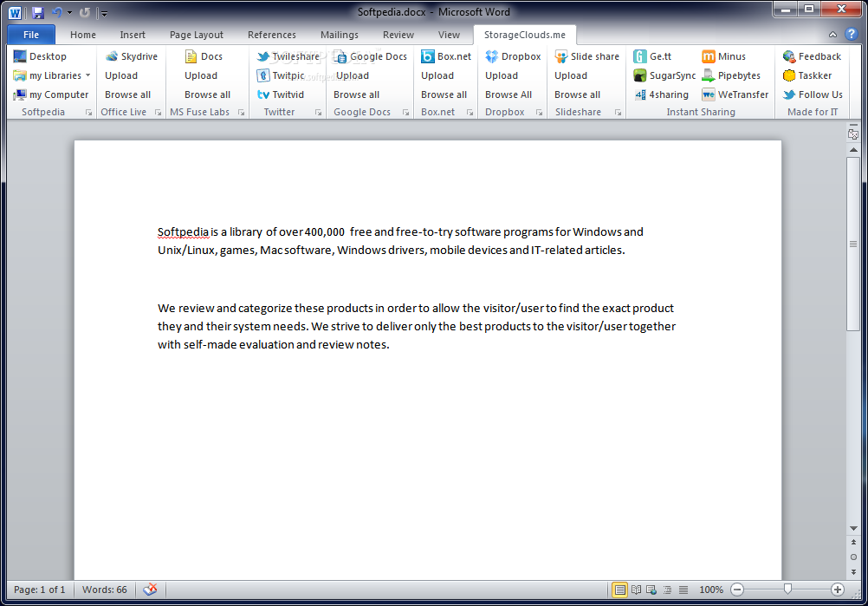This screenshot has height=606, width=868.
Task: Click Follow Us Twitter link
Action: pos(813,94)
